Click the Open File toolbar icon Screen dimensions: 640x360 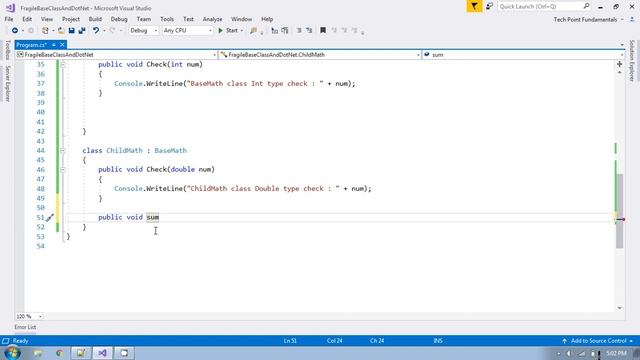tap(61, 31)
